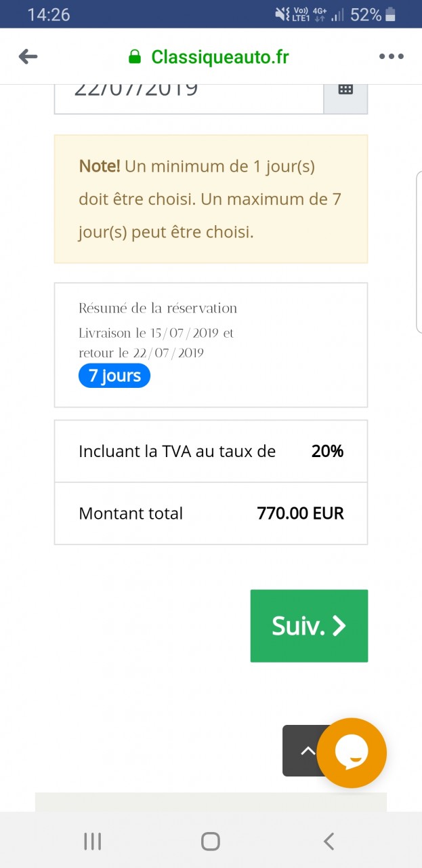Tap the 14:26 clock in status bar
This screenshot has height=868, width=422.
coord(49,15)
